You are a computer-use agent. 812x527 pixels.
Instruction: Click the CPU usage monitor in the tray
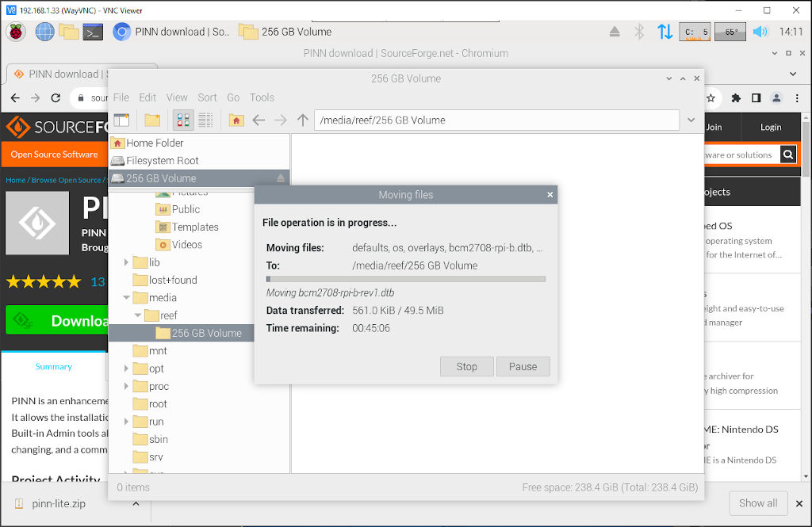[x=695, y=32]
